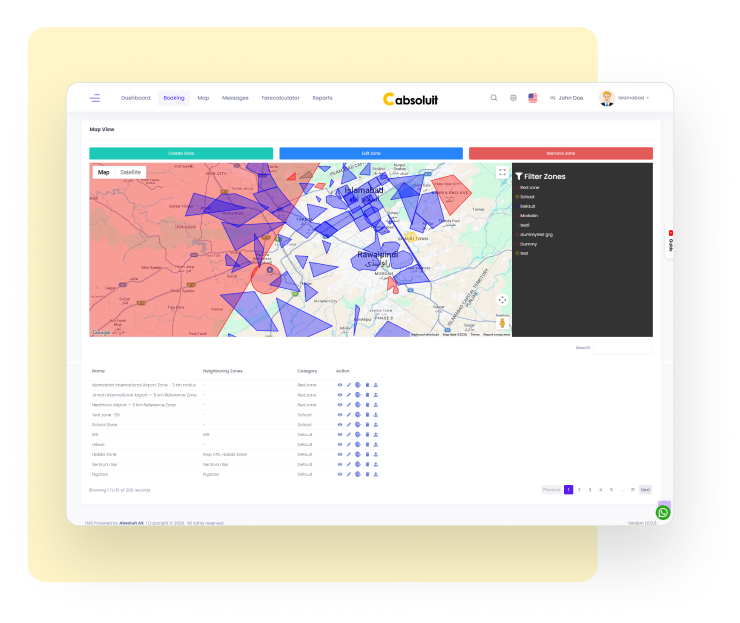Open the hamburger sidebar menu
This screenshot has width=740, height=623.
click(x=94, y=98)
